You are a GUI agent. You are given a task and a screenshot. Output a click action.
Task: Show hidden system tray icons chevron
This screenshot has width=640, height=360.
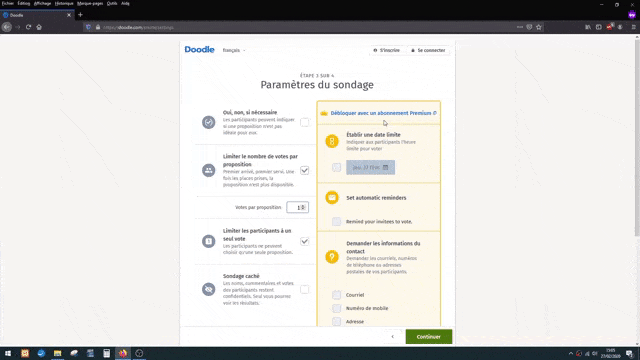coord(571,353)
